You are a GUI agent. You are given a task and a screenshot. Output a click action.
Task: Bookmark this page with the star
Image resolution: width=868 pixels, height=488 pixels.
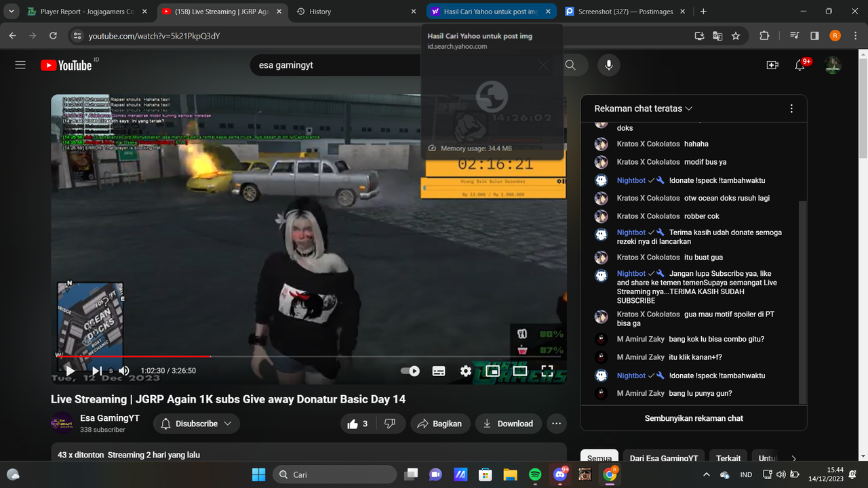click(736, 36)
